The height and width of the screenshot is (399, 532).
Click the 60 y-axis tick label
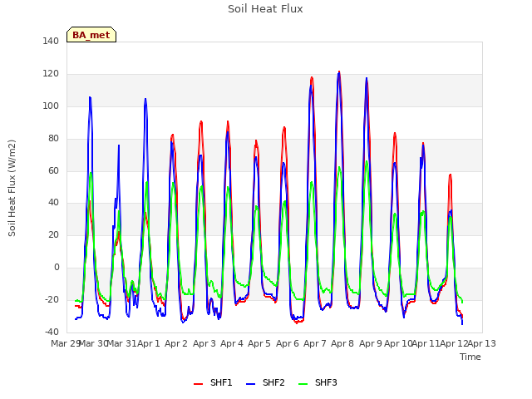[x=53, y=170]
